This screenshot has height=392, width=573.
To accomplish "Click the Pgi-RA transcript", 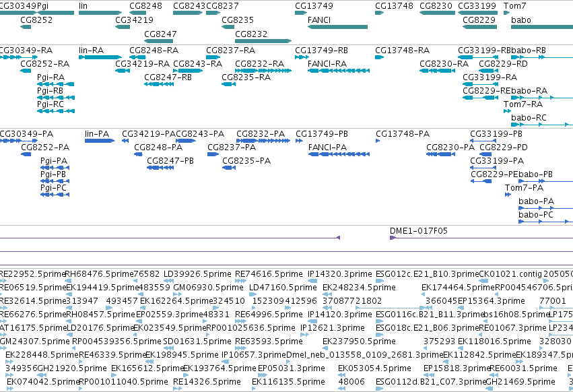I will [55, 84].
